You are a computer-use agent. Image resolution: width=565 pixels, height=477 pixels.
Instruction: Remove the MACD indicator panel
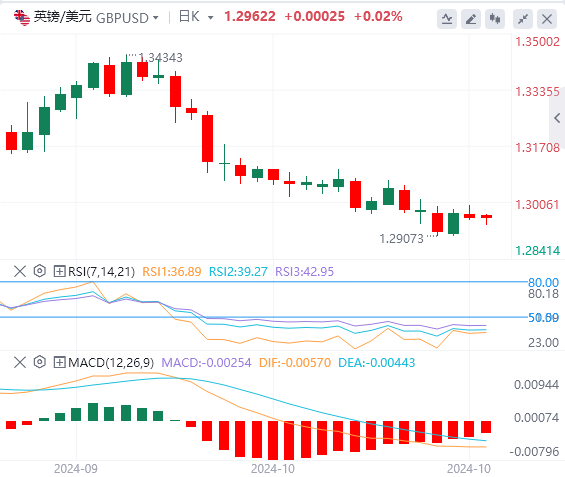20,362
